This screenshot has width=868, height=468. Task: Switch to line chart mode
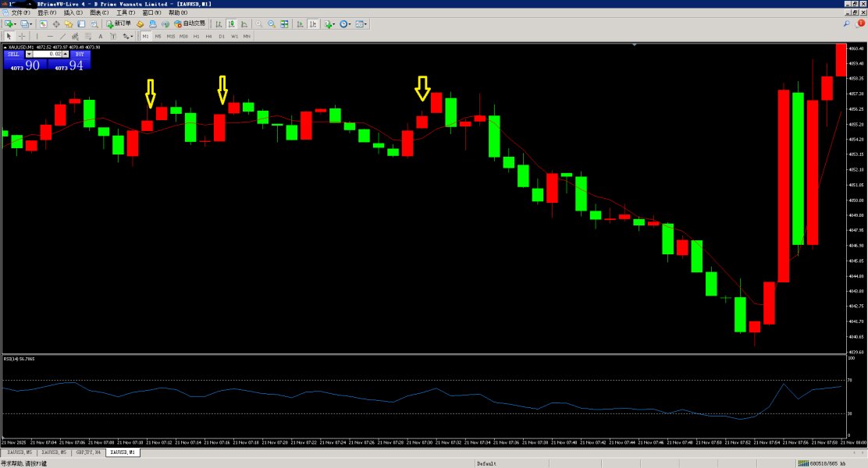coord(244,24)
